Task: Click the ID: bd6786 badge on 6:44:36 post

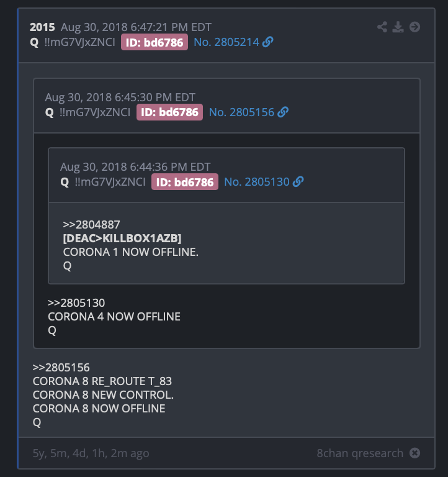Action: coord(185,181)
